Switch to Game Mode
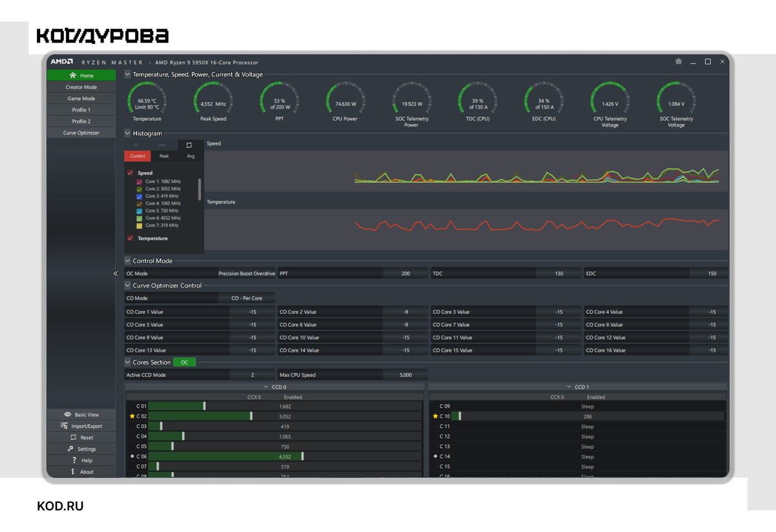This screenshot has height=532, width=776. pos(81,99)
